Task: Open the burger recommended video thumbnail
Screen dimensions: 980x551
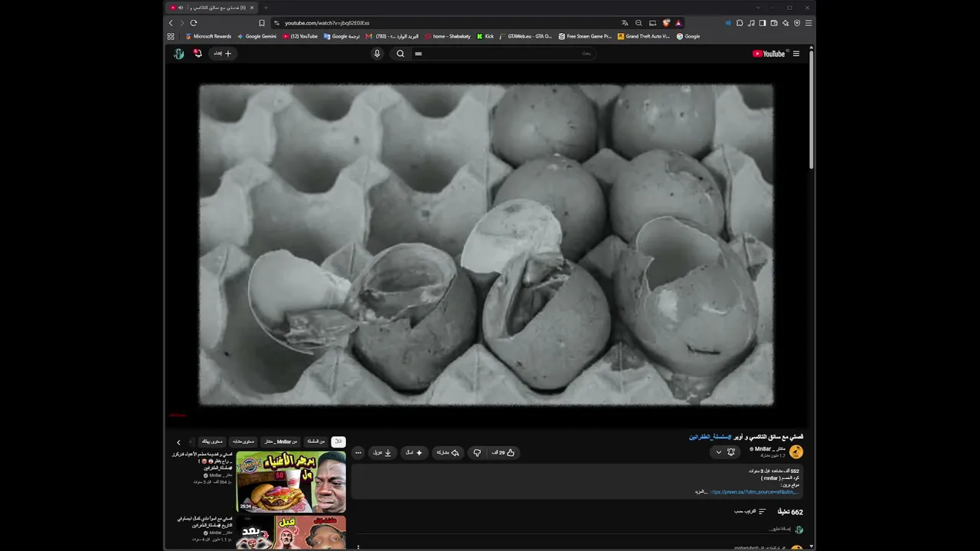Action: tap(291, 481)
